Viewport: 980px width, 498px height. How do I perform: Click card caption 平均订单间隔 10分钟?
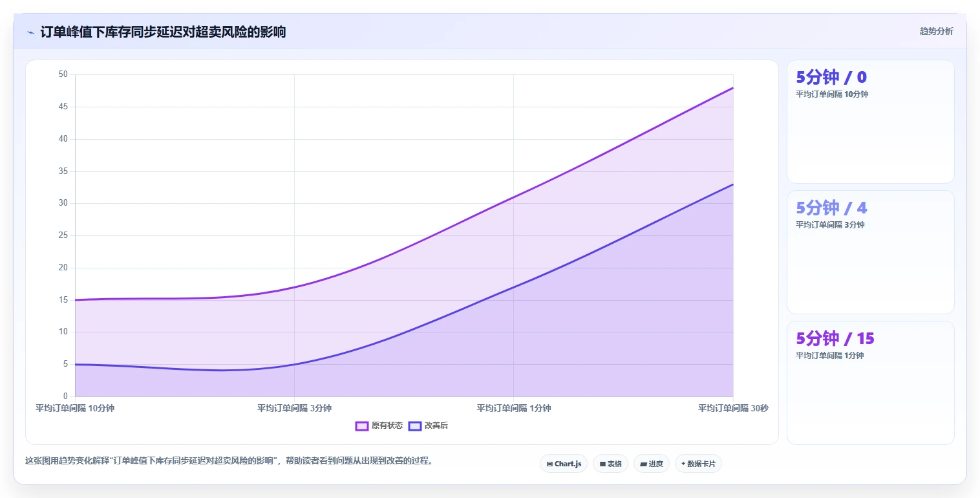pyautogui.click(x=832, y=94)
